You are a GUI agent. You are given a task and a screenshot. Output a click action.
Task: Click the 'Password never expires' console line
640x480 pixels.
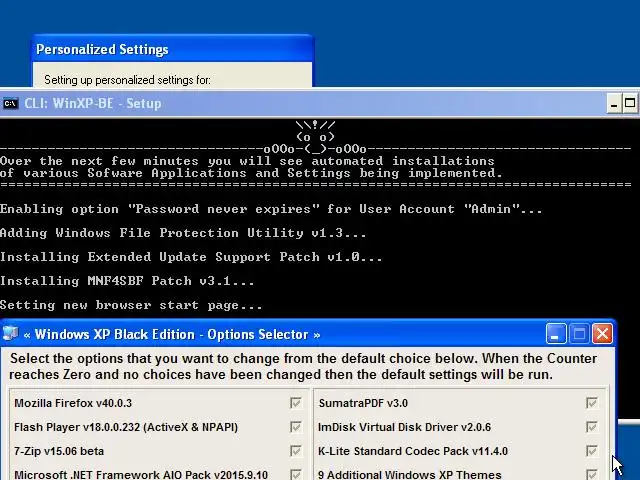click(271, 209)
